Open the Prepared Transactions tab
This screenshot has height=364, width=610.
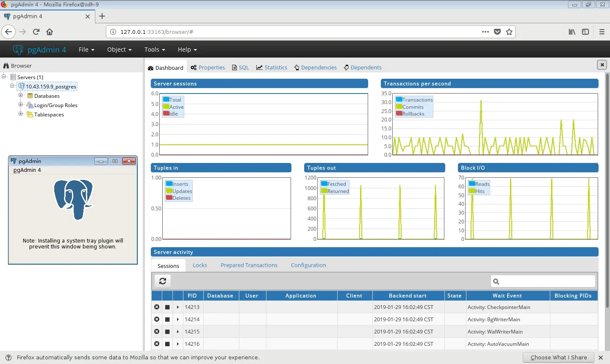pos(249,265)
